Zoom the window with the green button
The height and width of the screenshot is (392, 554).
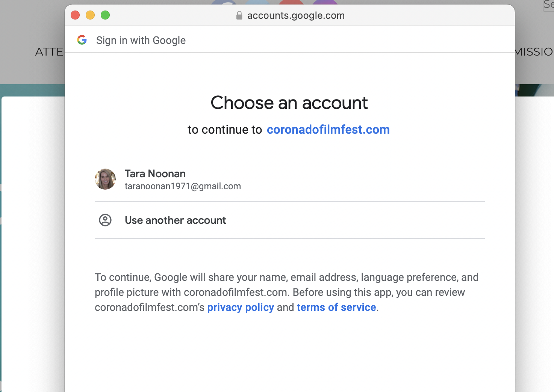[105, 15]
